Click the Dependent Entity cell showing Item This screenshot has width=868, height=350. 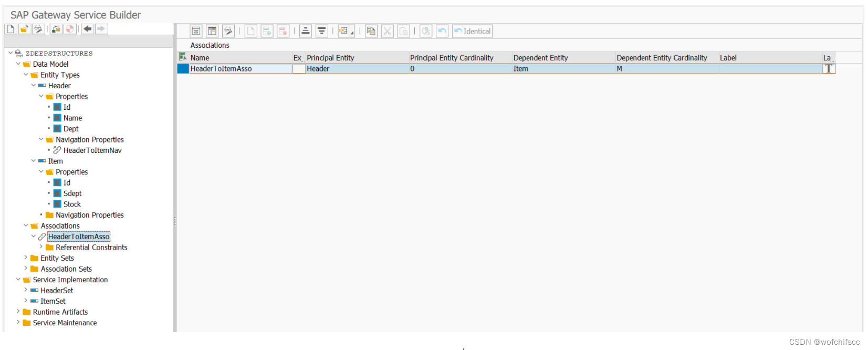(563, 68)
